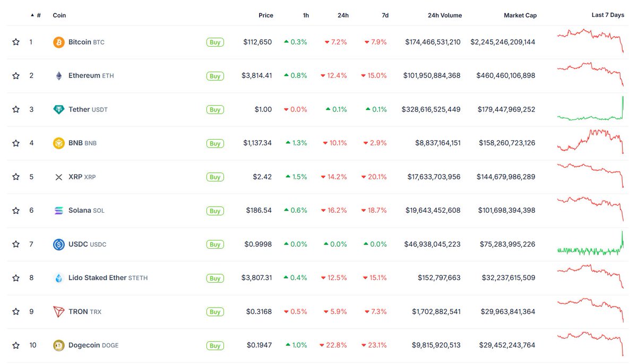This screenshot has width=637, height=364.
Task: Click the Solana logo icon
Action: point(59,211)
